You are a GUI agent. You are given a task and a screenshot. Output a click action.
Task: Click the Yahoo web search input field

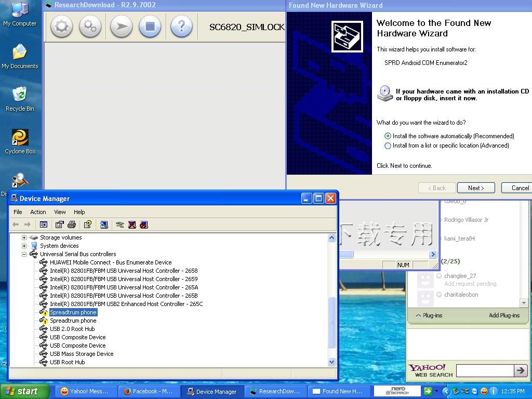pyautogui.click(x=484, y=370)
